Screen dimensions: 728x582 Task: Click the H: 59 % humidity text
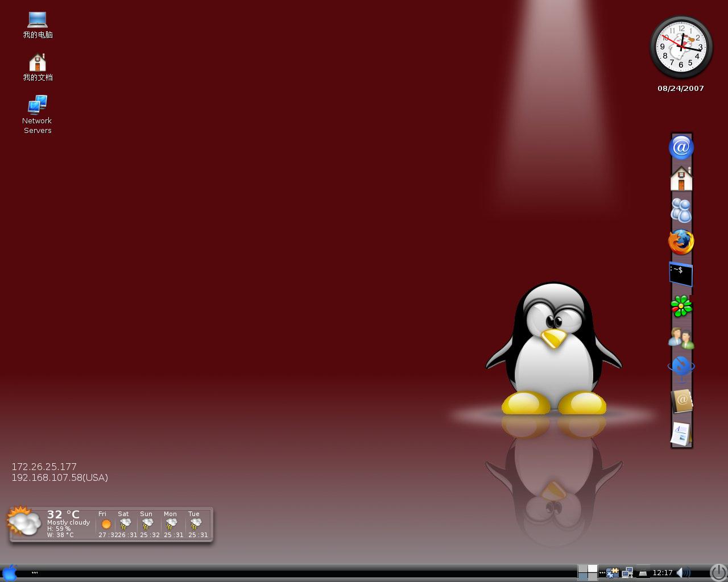(x=59, y=529)
